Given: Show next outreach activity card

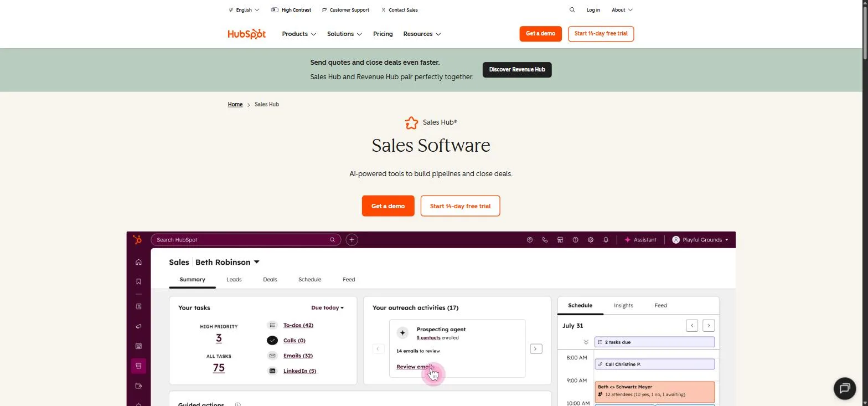Looking at the screenshot, I should (536, 349).
